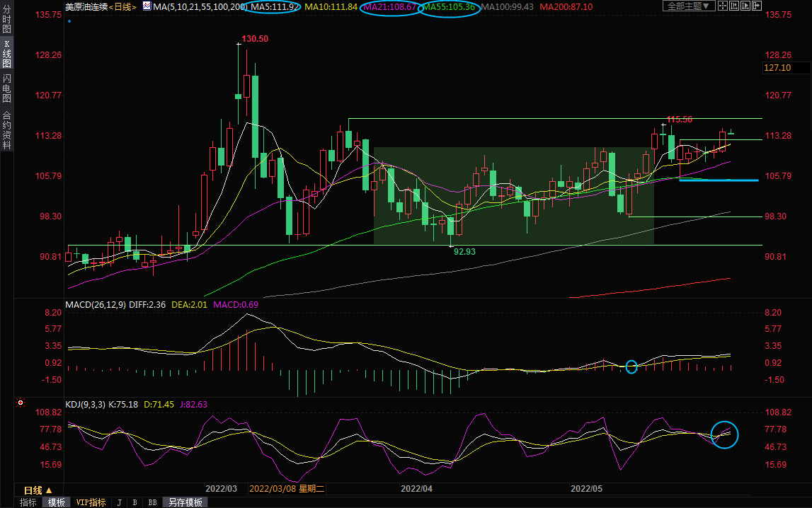This screenshot has height=508, width=812.
Task: Click the small blue dot marker under title
Action: click(x=69, y=21)
